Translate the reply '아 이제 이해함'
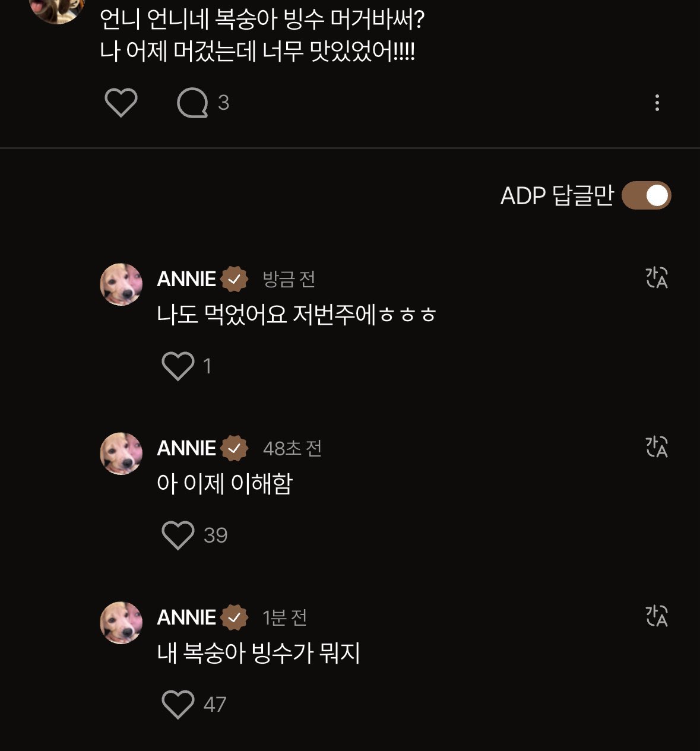The image size is (700, 751). click(x=657, y=446)
